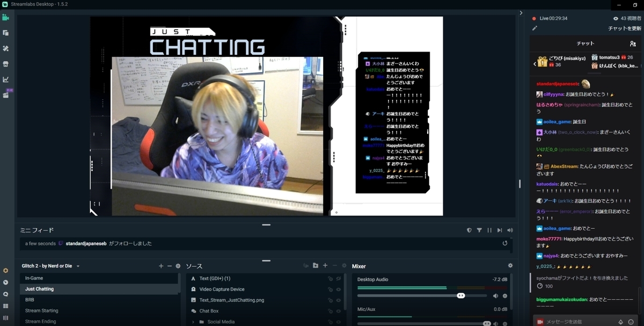Click standardjapaneseb username in mini feed
The width and height of the screenshot is (644, 326).
tap(86, 243)
